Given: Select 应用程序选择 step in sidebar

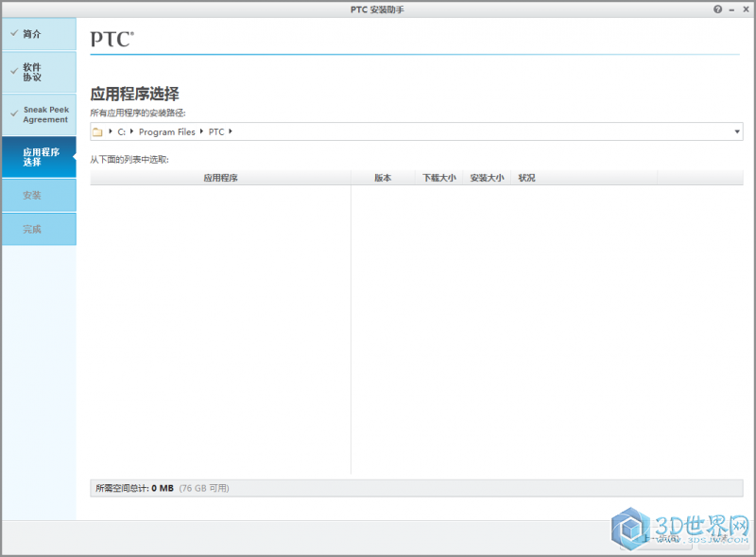Looking at the screenshot, I should tap(39, 157).
